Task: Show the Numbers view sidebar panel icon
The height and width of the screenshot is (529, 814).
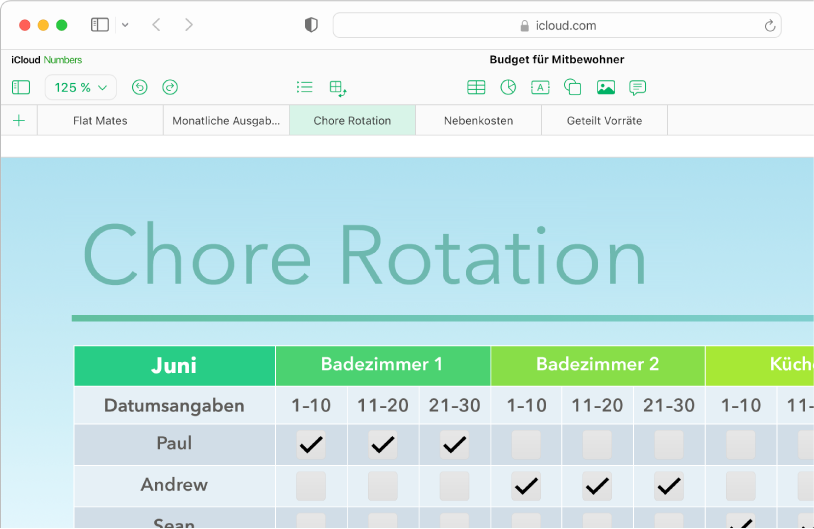Action: coord(21,87)
